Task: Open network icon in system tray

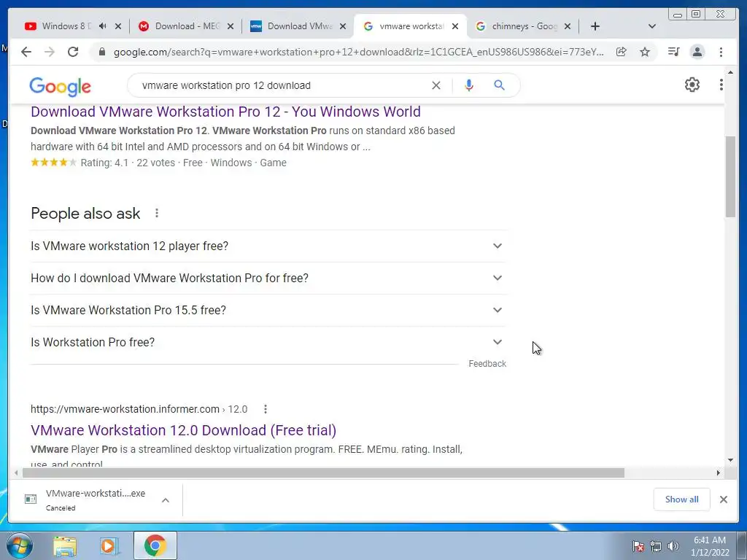Action: [656, 546]
